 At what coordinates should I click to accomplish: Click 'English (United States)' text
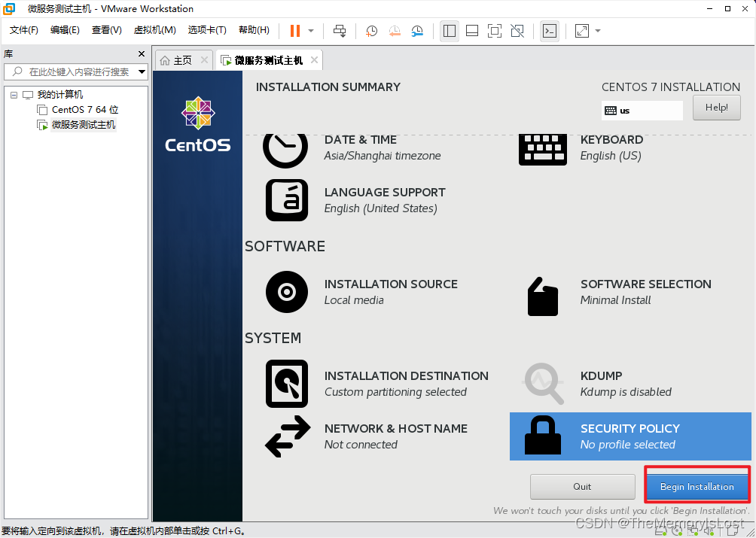click(380, 208)
